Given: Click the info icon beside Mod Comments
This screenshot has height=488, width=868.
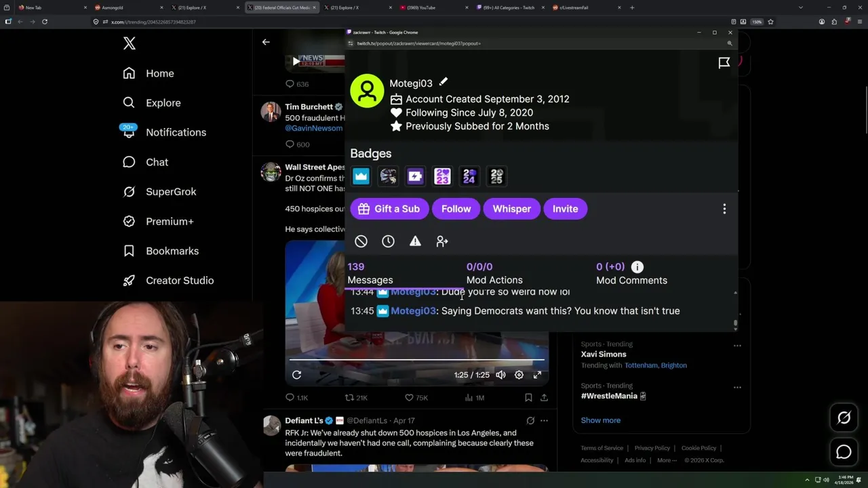Looking at the screenshot, I should coord(637,267).
